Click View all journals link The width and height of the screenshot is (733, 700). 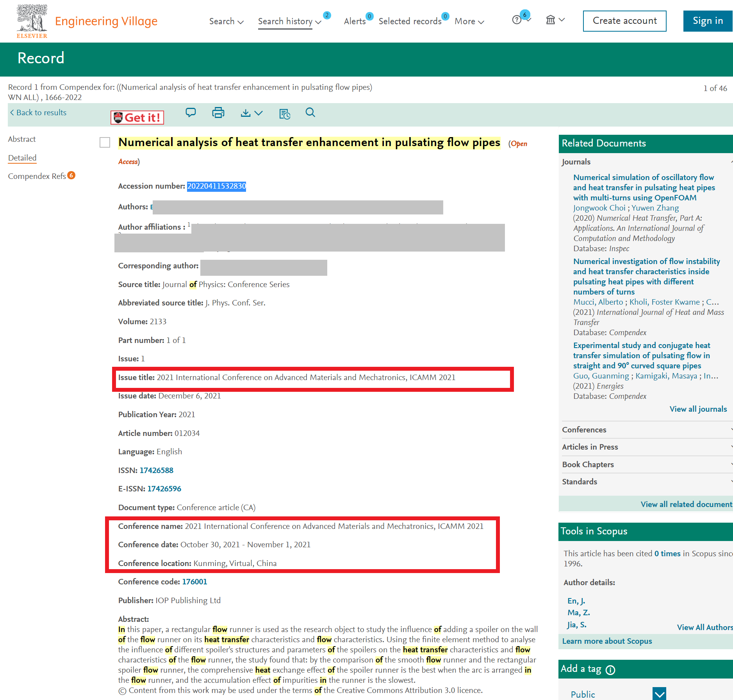698,409
